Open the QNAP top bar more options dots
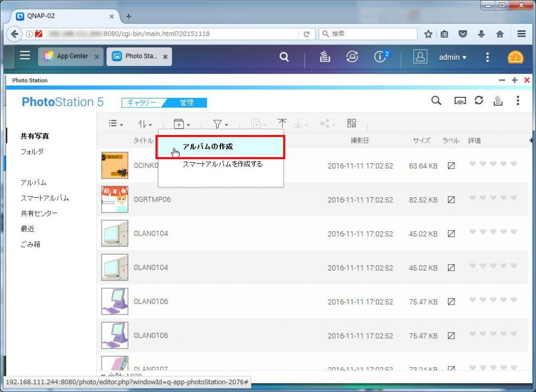536x392 pixels. (487, 57)
